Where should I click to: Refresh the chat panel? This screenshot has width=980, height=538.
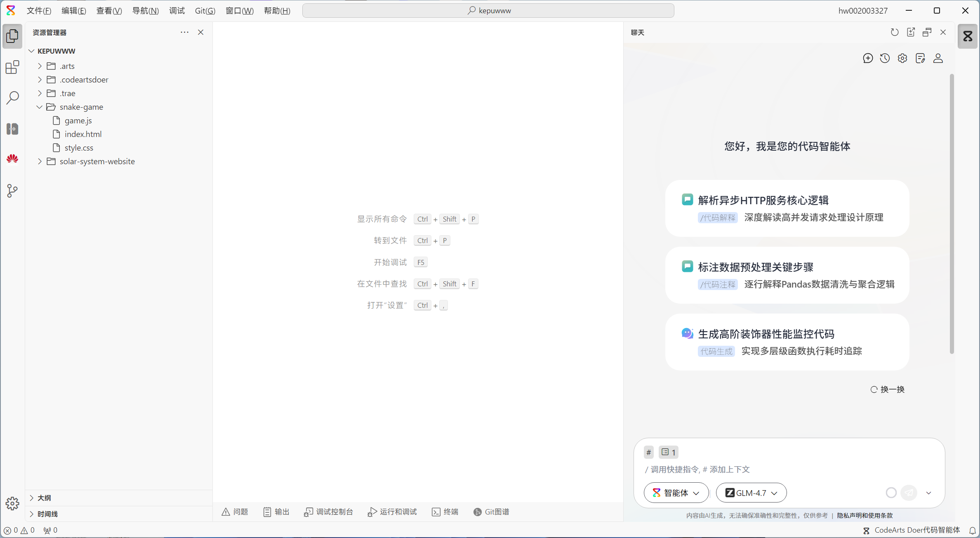click(x=894, y=32)
